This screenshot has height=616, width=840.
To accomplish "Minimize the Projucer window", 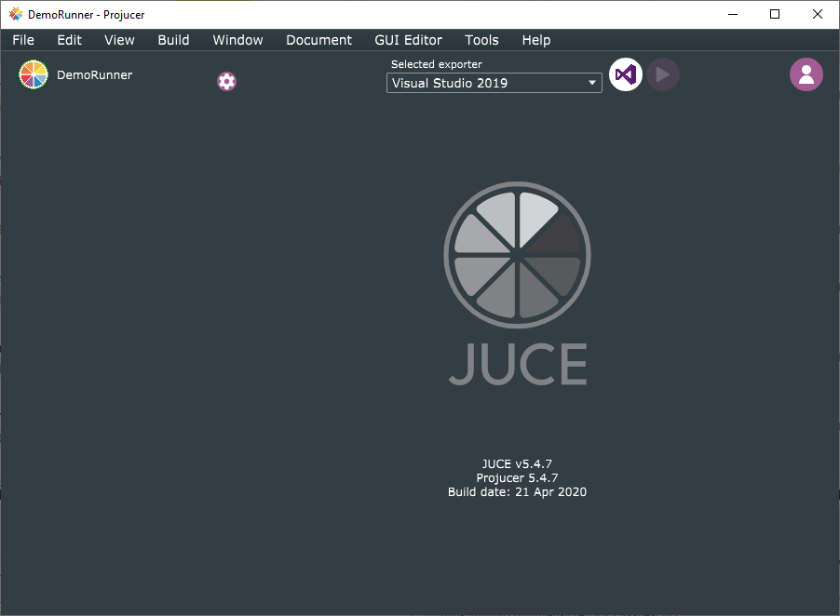I will [x=733, y=15].
